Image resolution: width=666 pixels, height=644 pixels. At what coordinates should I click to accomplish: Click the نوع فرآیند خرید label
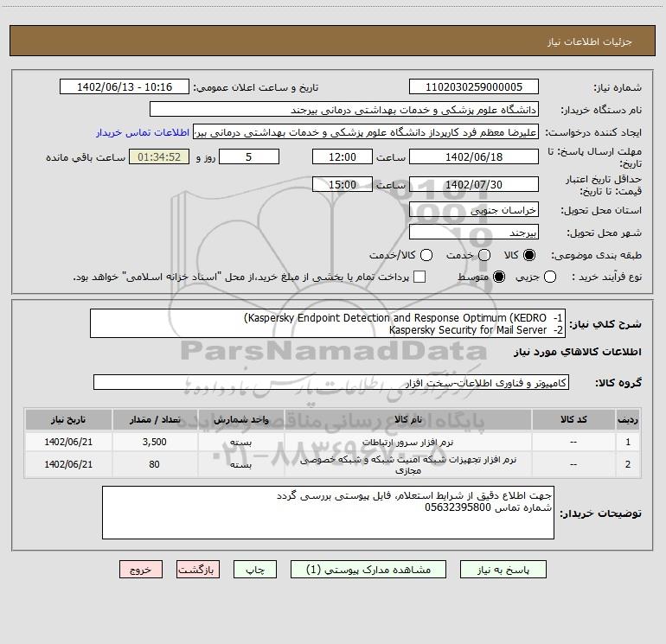[606, 277]
